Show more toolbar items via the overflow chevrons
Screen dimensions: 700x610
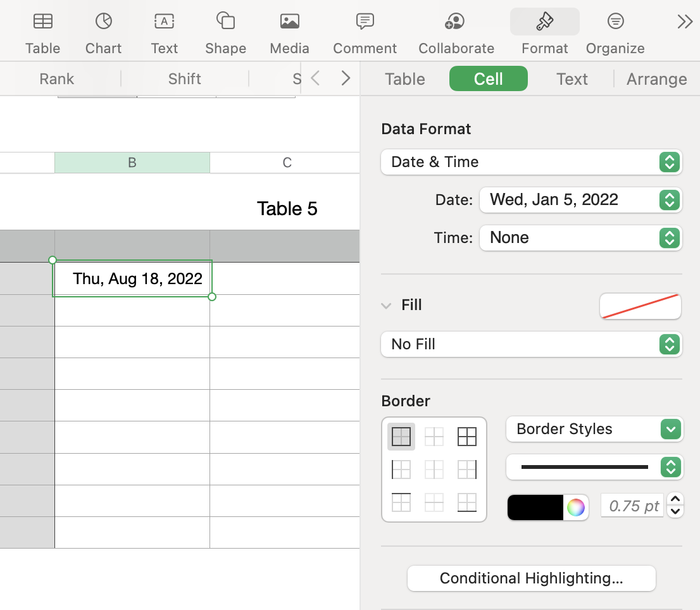[x=684, y=21]
